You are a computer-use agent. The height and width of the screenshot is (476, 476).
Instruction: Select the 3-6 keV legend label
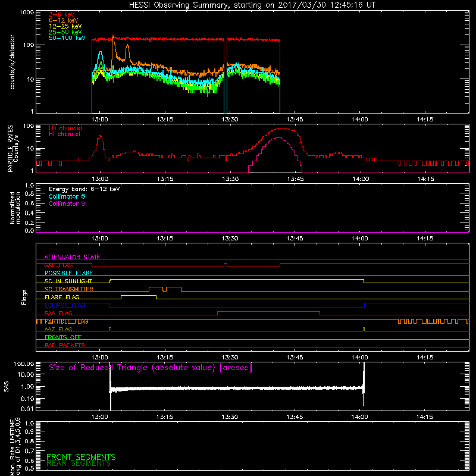(x=62, y=14)
